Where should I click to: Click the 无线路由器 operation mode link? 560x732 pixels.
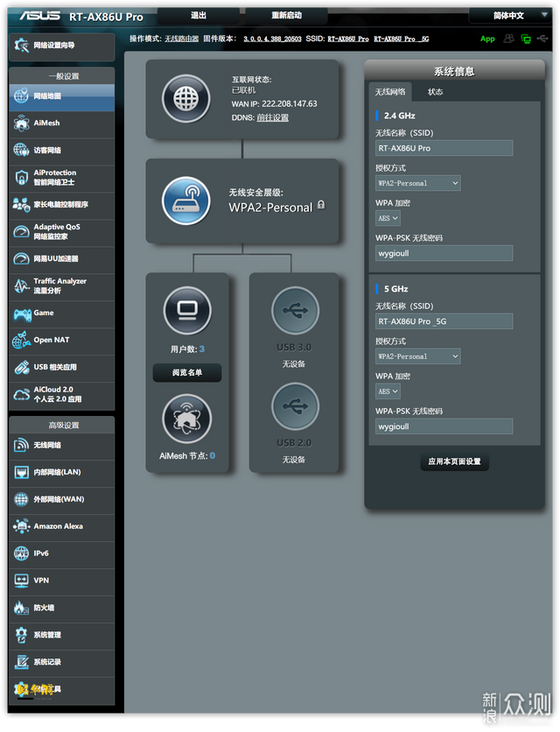[x=181, y=39]
